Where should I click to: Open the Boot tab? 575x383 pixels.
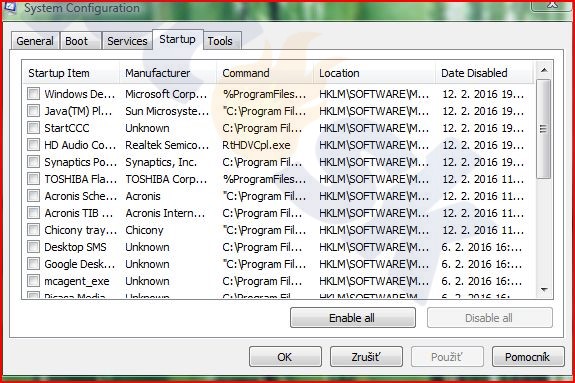[x=80, y=41]
